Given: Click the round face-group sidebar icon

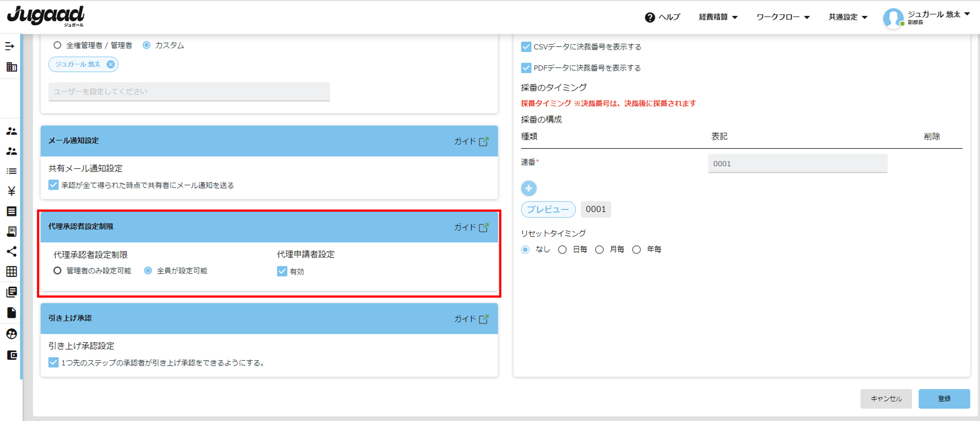Looking at the screenshot, I should point(11,334).
